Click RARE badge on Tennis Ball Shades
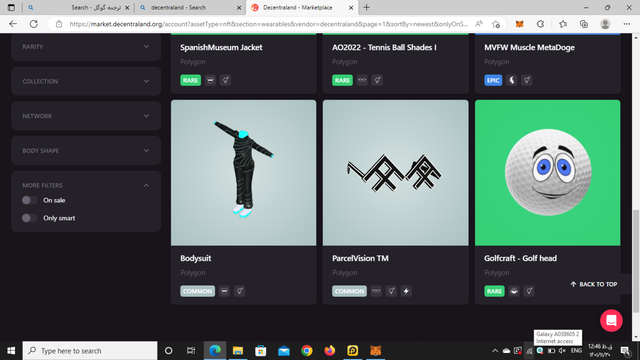 coord(342,80)
